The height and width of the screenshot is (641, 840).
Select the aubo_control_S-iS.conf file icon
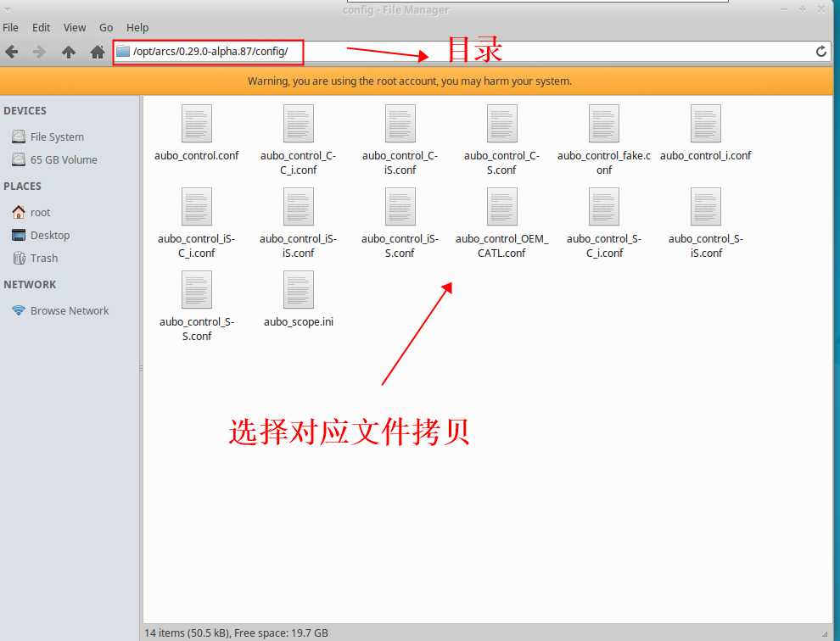(706, 206)
